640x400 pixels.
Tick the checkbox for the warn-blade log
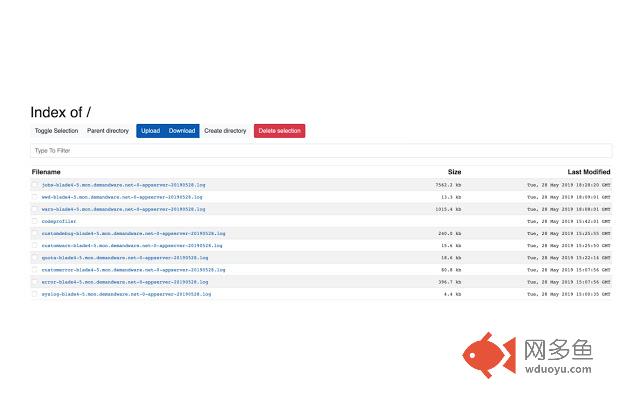(35, 209)
